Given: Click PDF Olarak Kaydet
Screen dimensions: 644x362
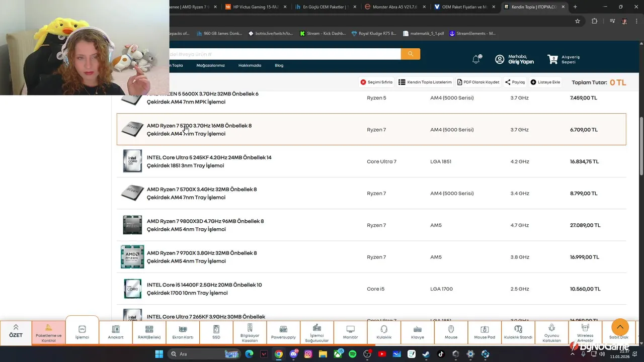Looking at the screenshot, I should pos(478,82).
